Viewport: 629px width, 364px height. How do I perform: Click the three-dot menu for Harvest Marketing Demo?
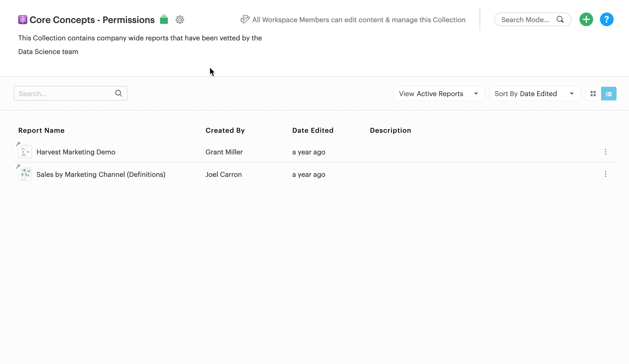[606, 151]
